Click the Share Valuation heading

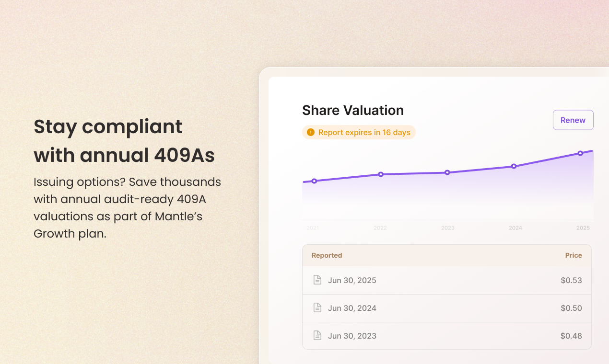point(353,111)
